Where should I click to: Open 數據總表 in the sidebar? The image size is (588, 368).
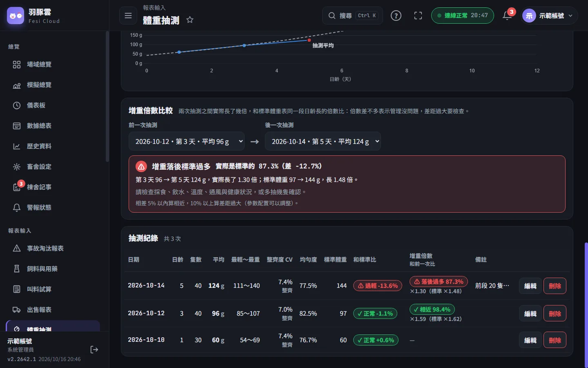point(53,126)
